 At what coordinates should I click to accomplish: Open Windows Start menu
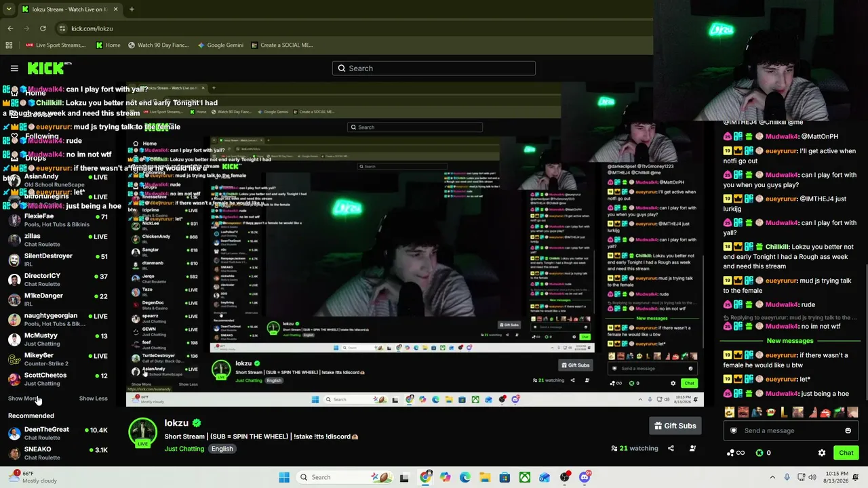tap(284, 477)
